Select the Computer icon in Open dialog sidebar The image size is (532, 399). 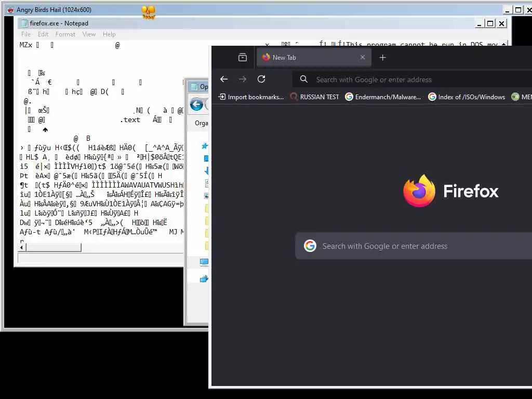[204, 262]
